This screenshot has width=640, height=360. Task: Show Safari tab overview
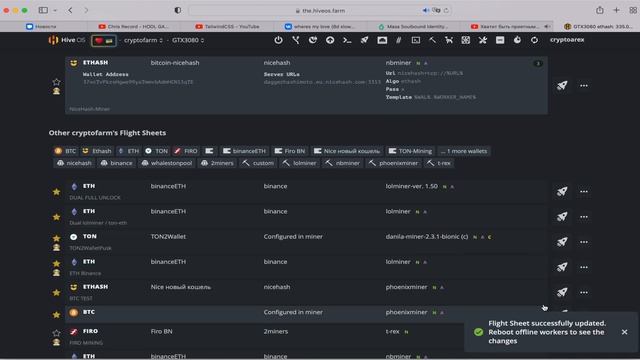(x=633, y=10)
